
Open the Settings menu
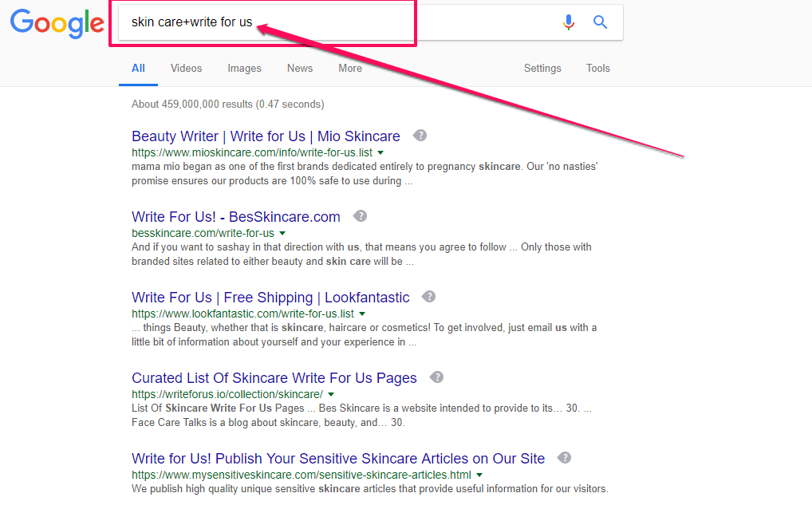[x=542, y=69]
